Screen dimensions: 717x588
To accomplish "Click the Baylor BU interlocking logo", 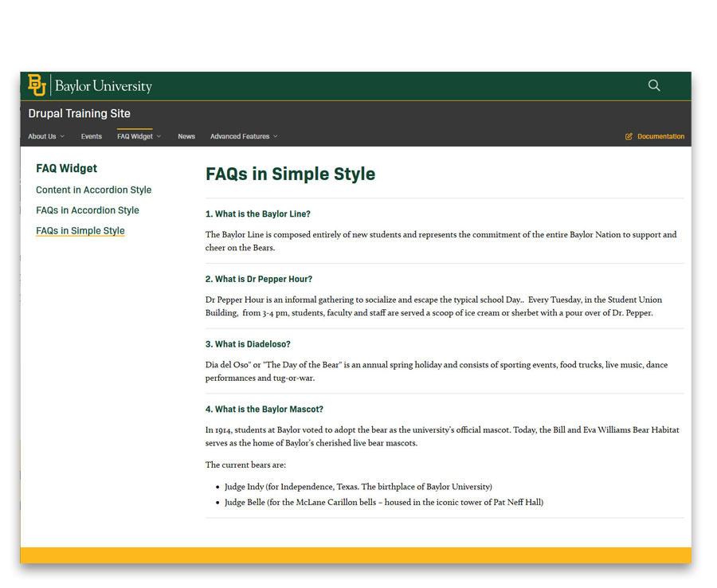I will coord(37,85).
